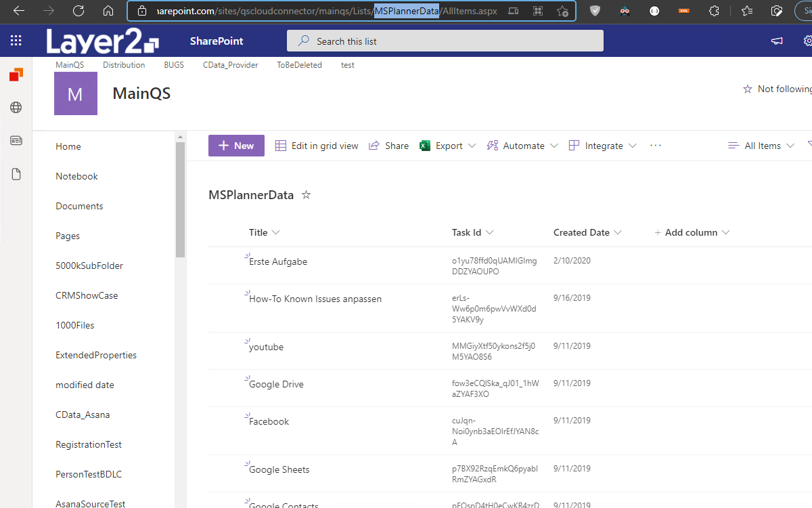The image size is (812, 508).
Task: Add page to browser favorites star
Action: 562,11
